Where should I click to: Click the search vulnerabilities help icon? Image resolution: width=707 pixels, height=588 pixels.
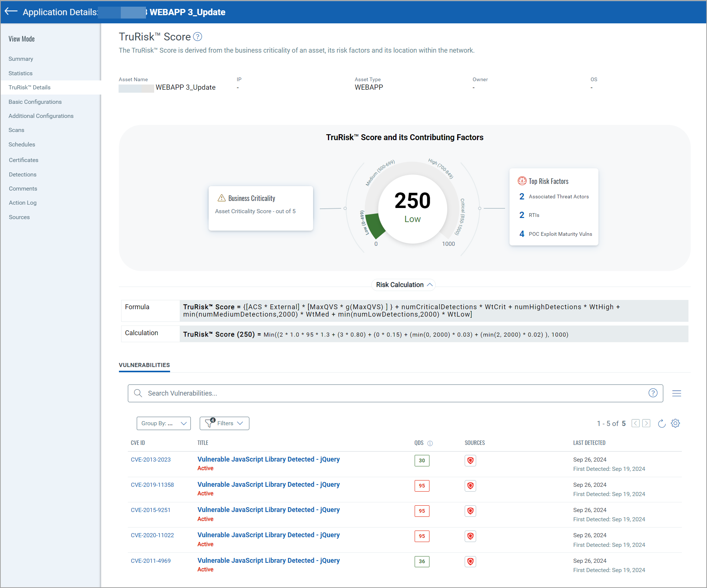tap(653, 393)
